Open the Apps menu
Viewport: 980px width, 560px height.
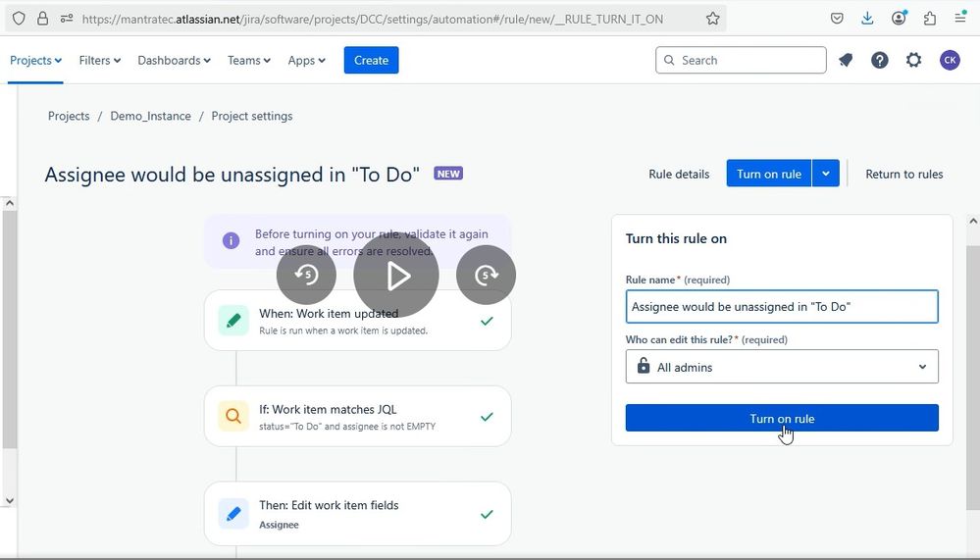click(306, 60)
